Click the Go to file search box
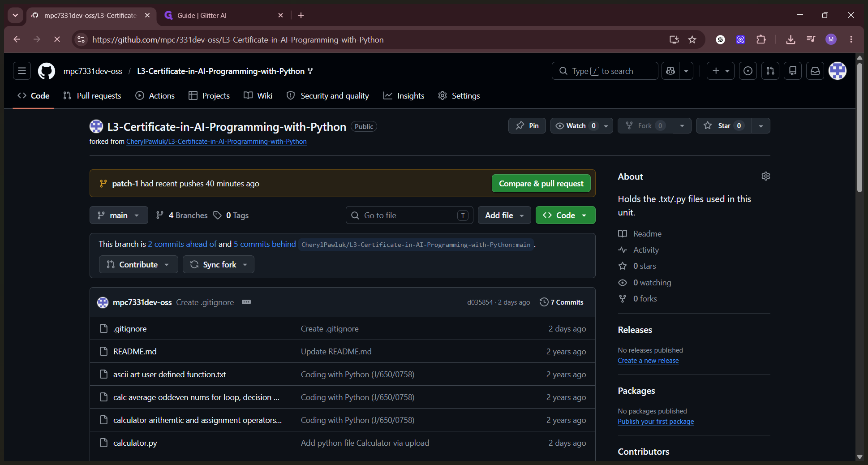868x465 pixels. [409, 215]
